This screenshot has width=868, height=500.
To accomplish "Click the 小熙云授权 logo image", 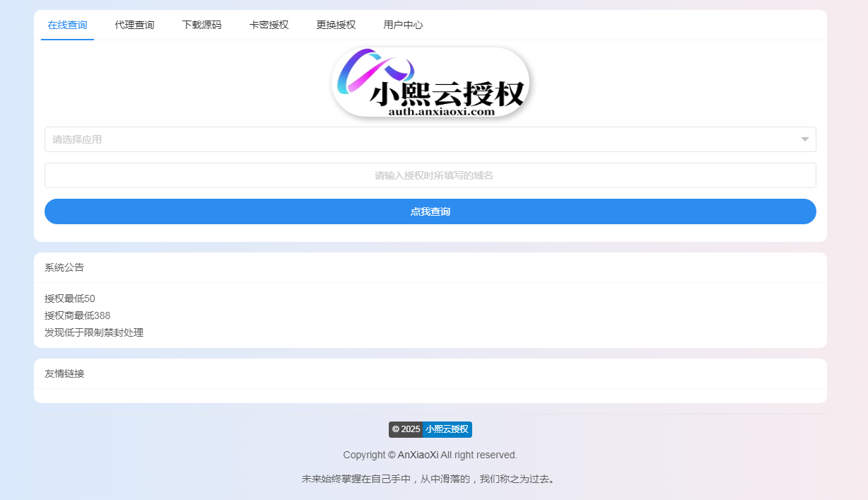I will click(430, 82).
